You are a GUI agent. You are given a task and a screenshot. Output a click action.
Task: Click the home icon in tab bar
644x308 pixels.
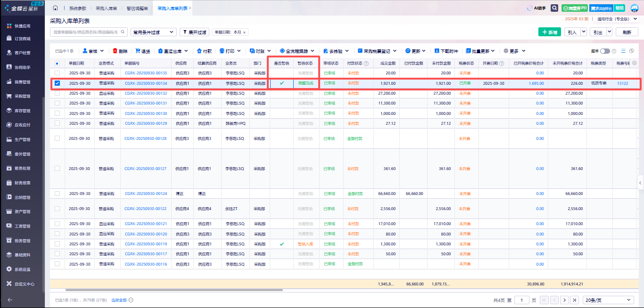coord(55,8)
